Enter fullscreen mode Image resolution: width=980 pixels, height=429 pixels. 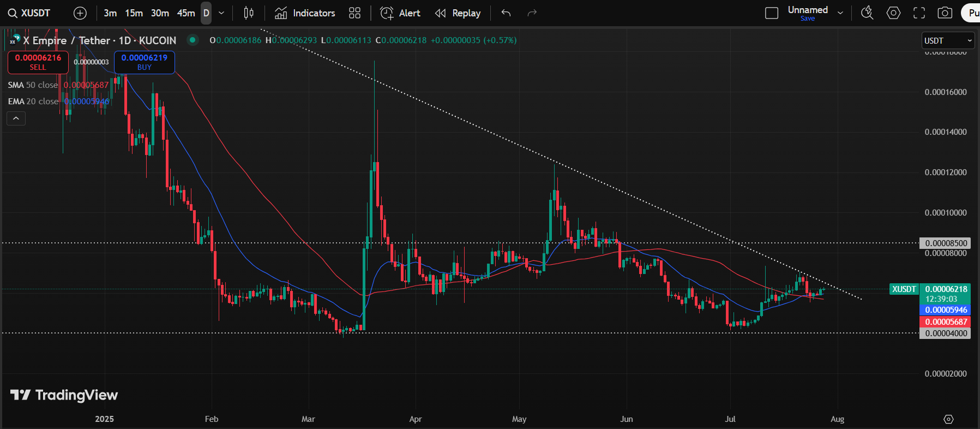click(x=919, y=13)
